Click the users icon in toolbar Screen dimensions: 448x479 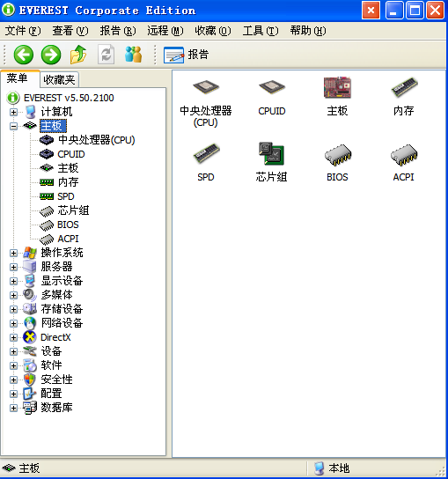coord(133,55)
